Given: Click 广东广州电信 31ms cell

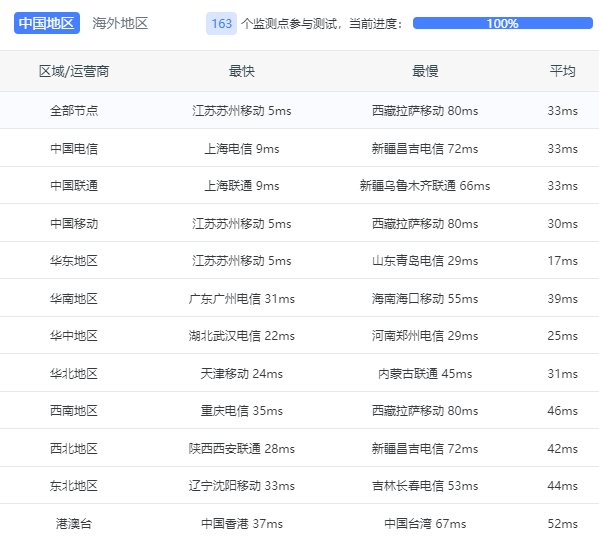Looking at the screenshot, I should tap(241, 298).
